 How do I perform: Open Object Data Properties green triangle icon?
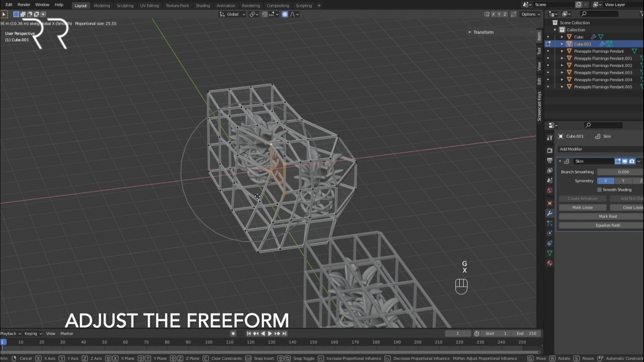tap(549, 252)
